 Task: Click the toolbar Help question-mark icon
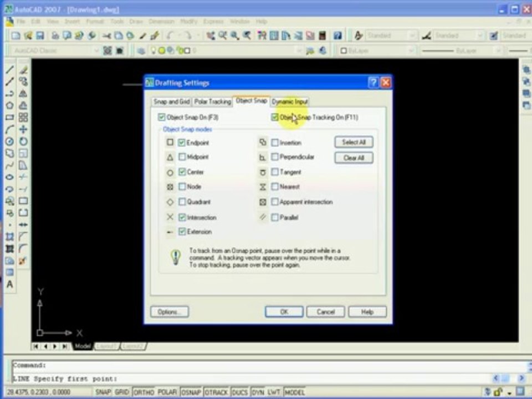(337, 35)
